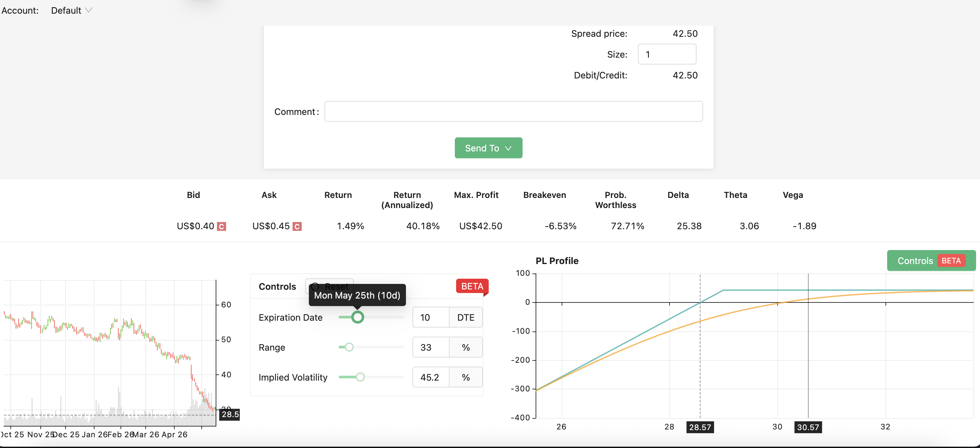Click the chevron arrow on the Send To button
980x448 pixels.
click(x=508, y=148)
